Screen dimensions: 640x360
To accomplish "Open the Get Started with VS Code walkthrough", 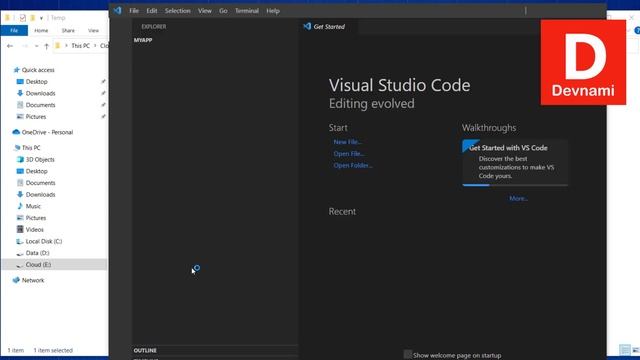I will [515, 162].
